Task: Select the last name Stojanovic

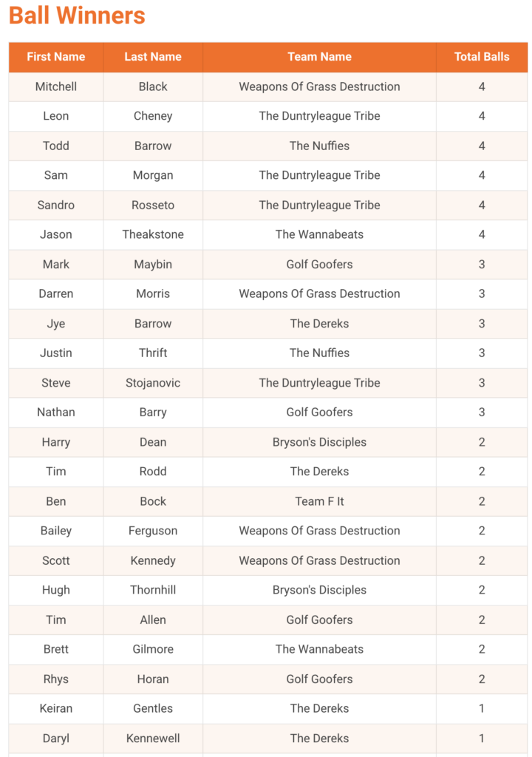Action: point(153,383)
